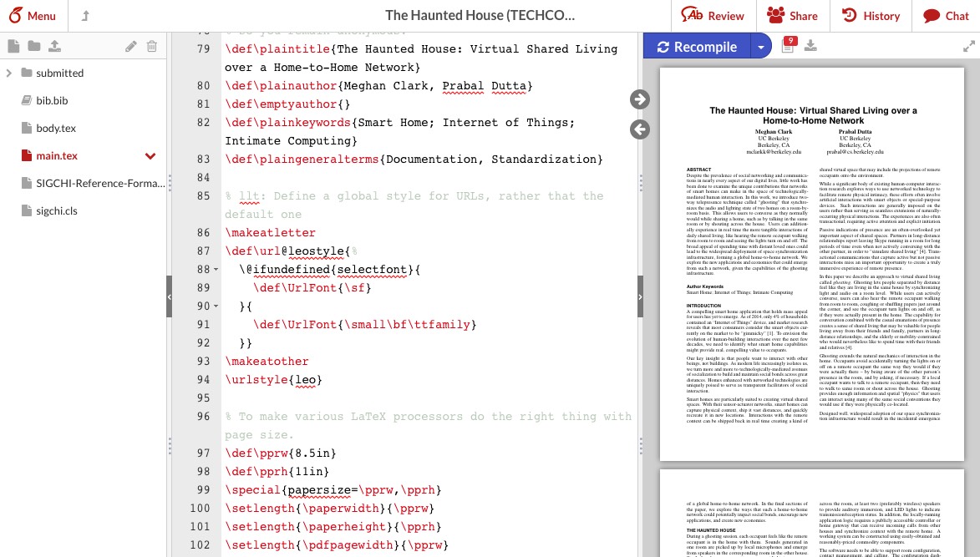Delete the selected file via the trash icon
Image resolution: width=980 pixels, height=557 pixels.
pyautogui.click(x=152, y=46)
